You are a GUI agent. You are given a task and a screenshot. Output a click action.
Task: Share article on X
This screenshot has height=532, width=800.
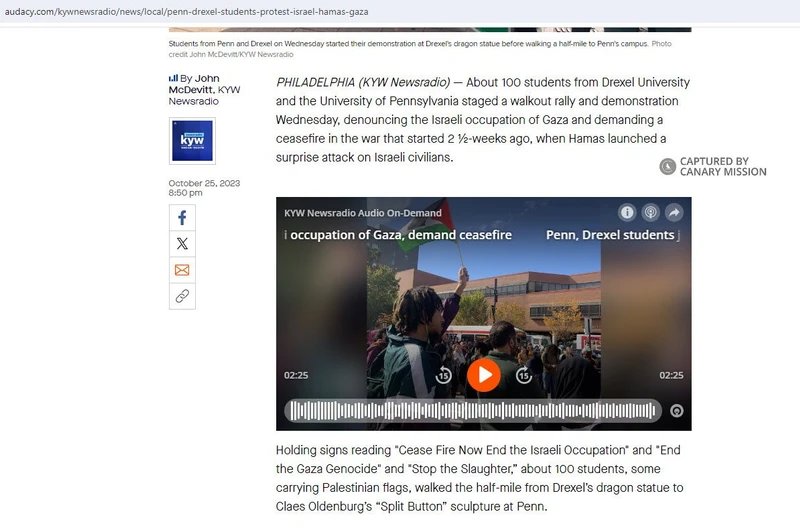click(182, 243)
